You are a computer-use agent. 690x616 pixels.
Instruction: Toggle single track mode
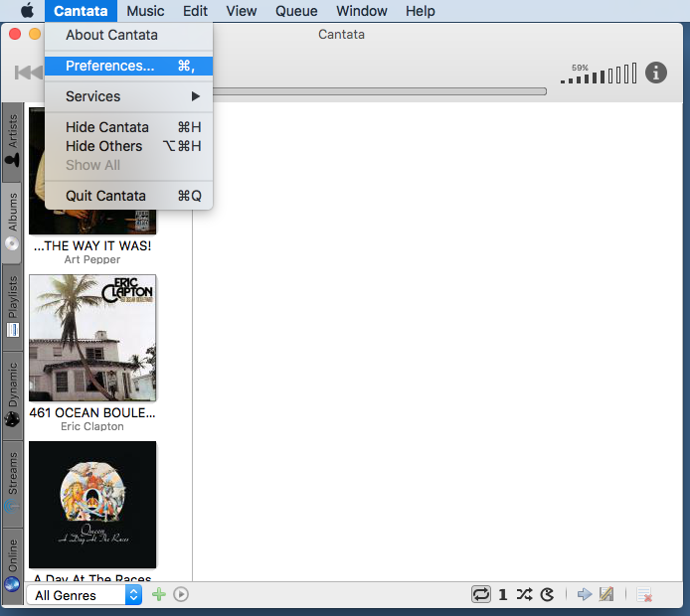point(503,594)
